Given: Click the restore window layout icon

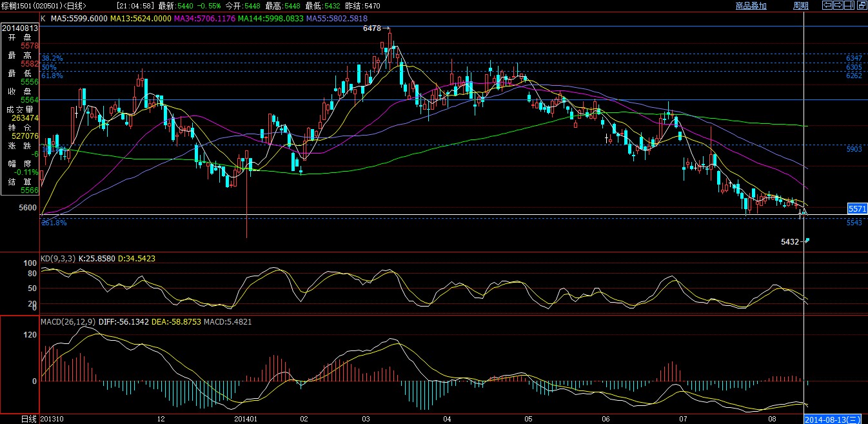Looking at the screenshot, I should (x=862, y=6).
